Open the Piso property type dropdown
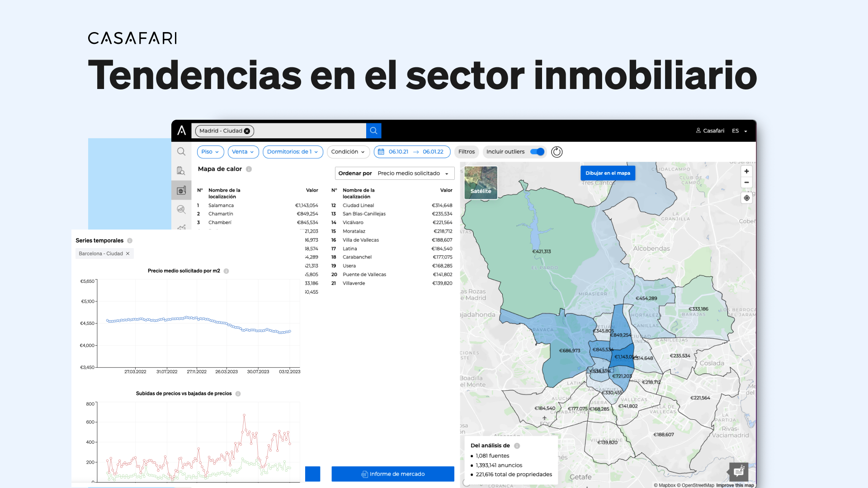The image size is (868, 488). point(210,152)
